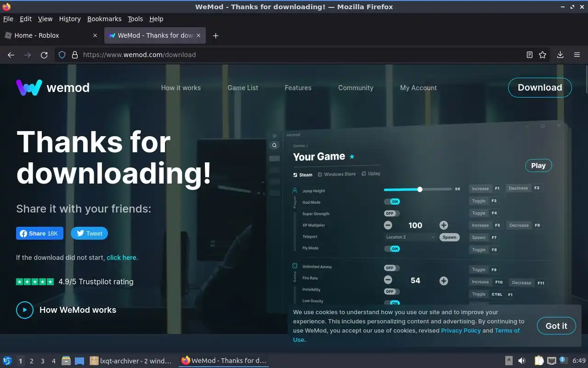Select the Steam platform checkbox in preview

(303, 175)
